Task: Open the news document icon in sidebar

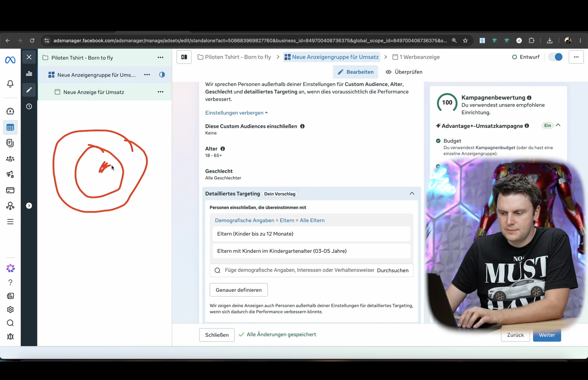Action: point(10,296)
